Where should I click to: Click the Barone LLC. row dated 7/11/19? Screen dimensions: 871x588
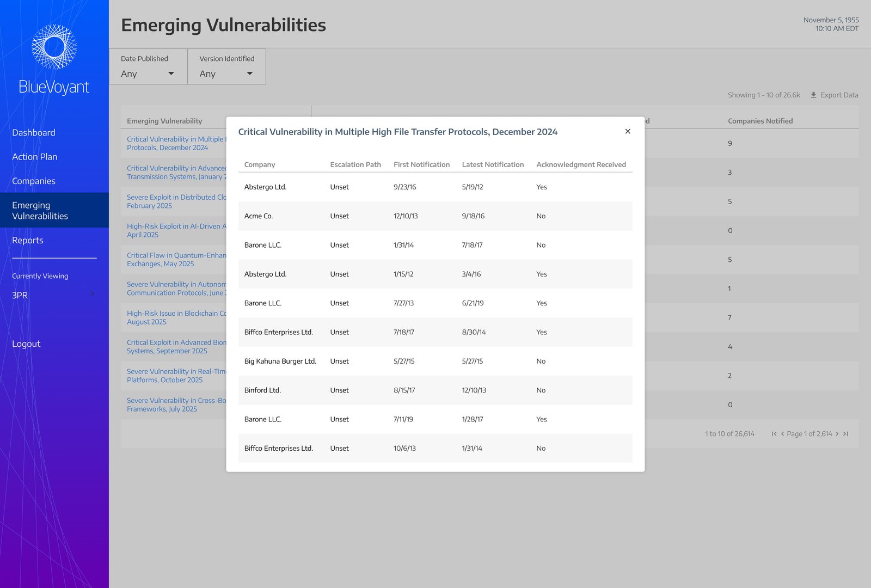click(x=436, y=419)
